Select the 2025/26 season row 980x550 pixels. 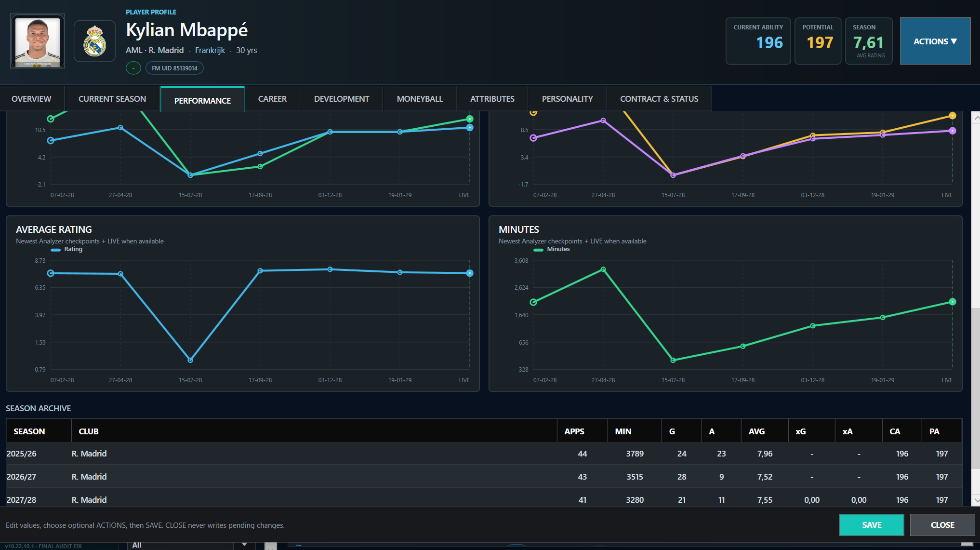(484, 454)
